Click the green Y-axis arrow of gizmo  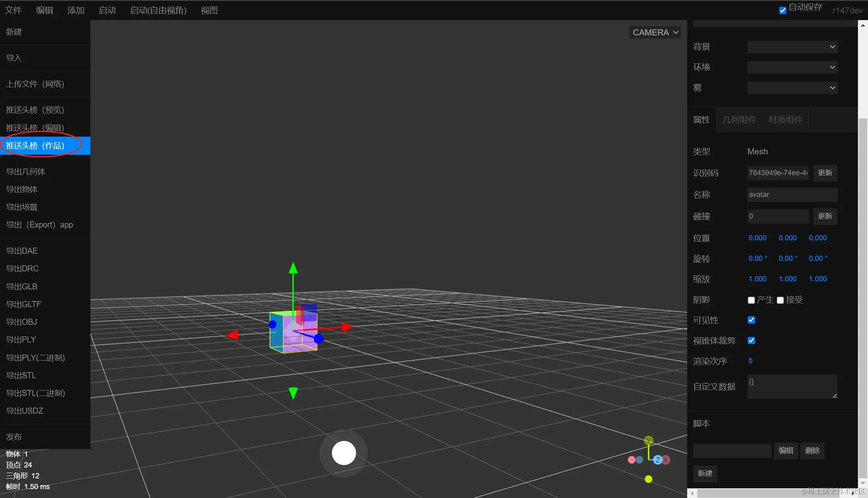click(x=293, y=268)
